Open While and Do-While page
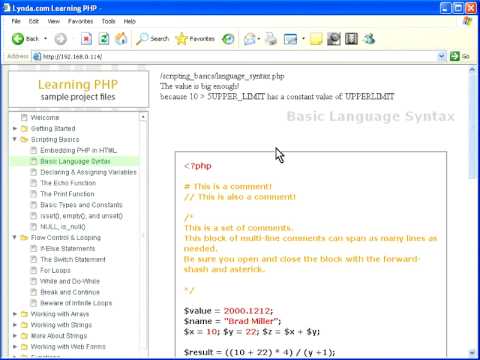The image size is (480, 360). click(70, 281)
